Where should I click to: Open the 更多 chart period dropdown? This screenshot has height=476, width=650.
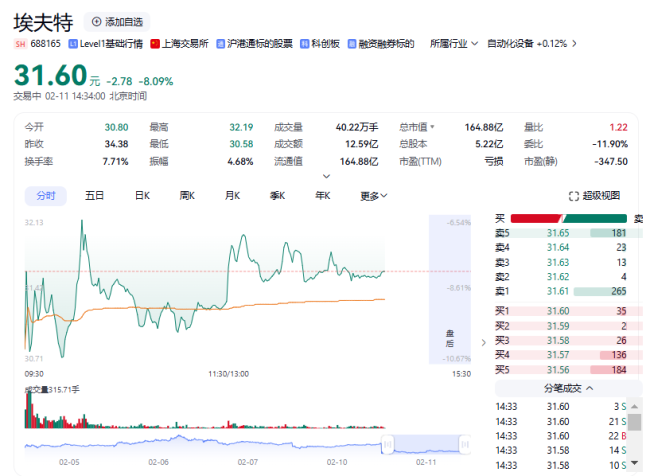coord(374,196)
